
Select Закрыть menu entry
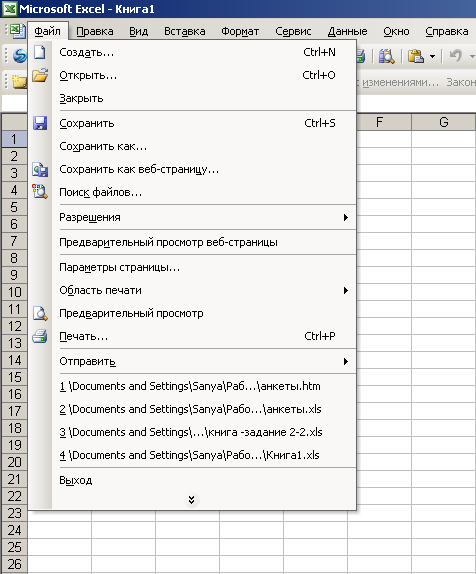tap(192, 98)
